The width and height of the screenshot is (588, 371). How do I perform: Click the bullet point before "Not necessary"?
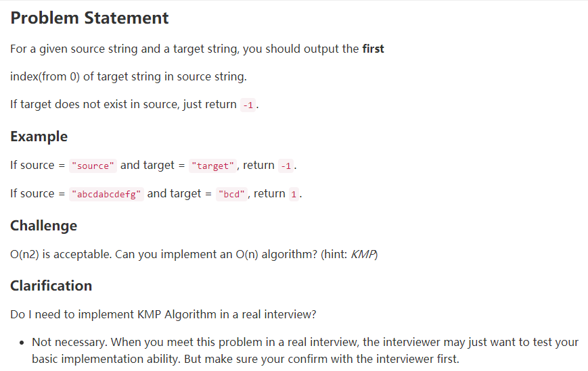(22, 343)
